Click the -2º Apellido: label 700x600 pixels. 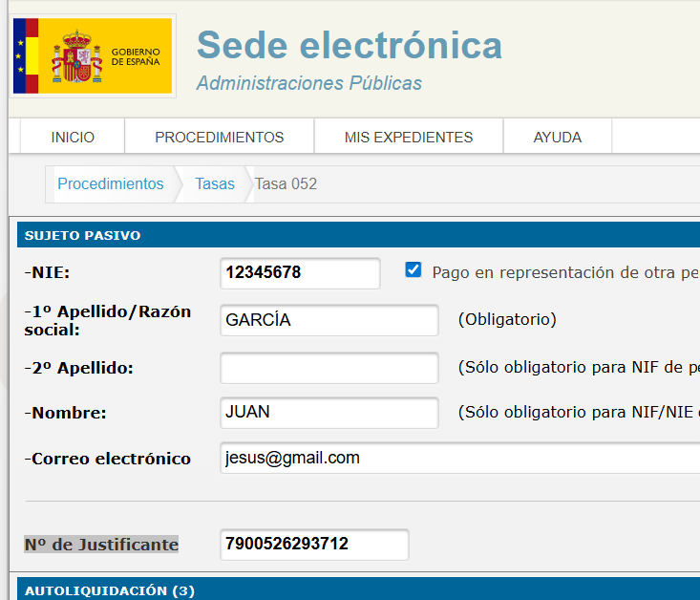pos(78,368)
